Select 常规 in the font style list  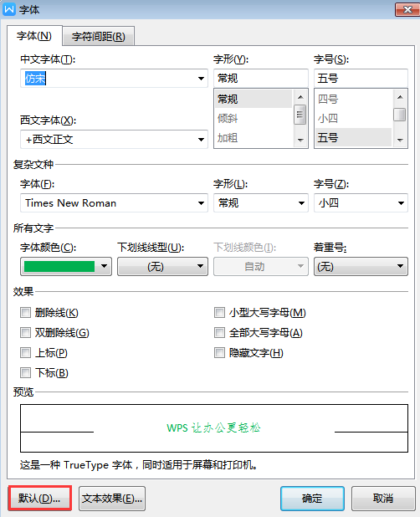coord(254,99)
